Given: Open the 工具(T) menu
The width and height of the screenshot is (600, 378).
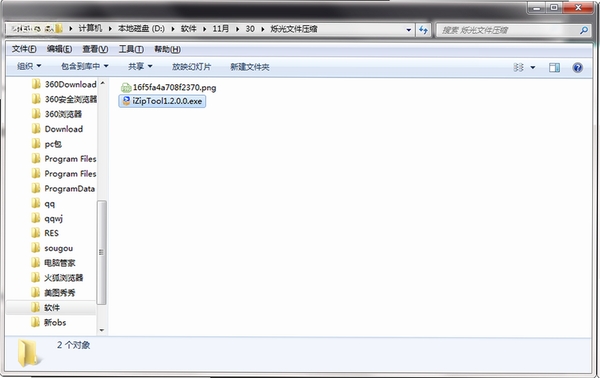Looking at the screenshot, I should tap(131, 49).
